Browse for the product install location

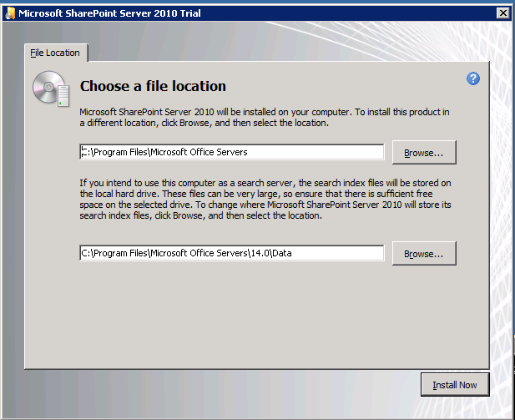click(x=424, y=153)
